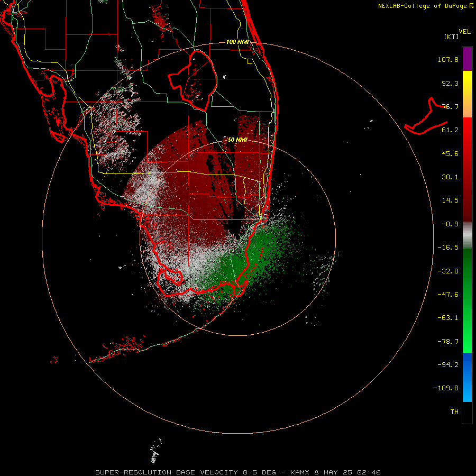Click the gray near-zero segment of the color bar
The height and width of the screenshot is (476, 476).
pyautogui.click(x=467, y=235)
